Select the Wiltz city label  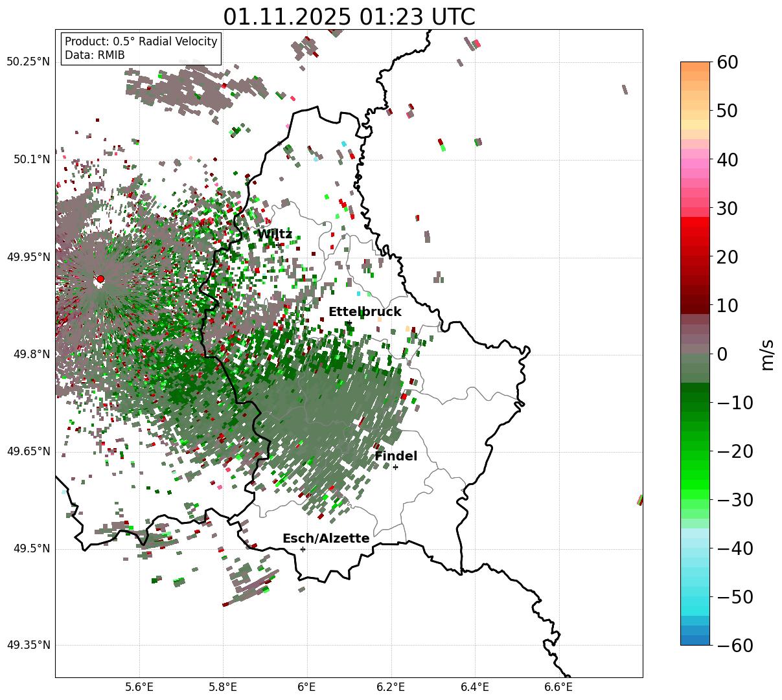click(275, 234)
